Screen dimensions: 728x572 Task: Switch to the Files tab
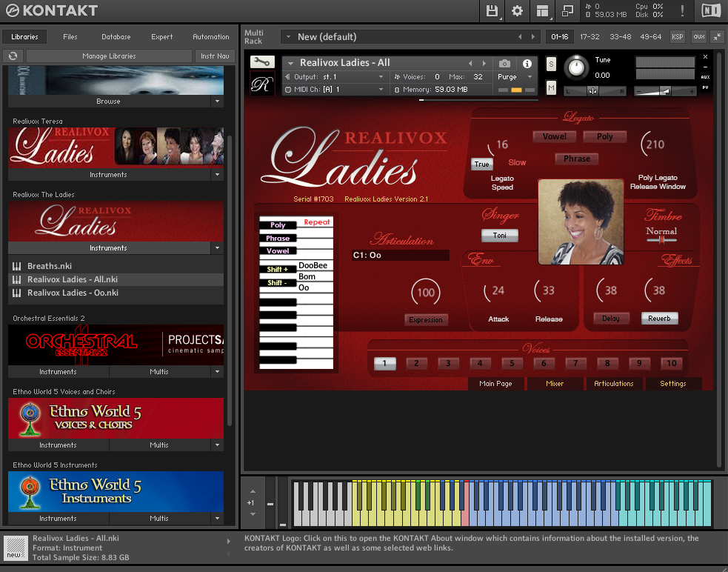[x=70, y=37]
